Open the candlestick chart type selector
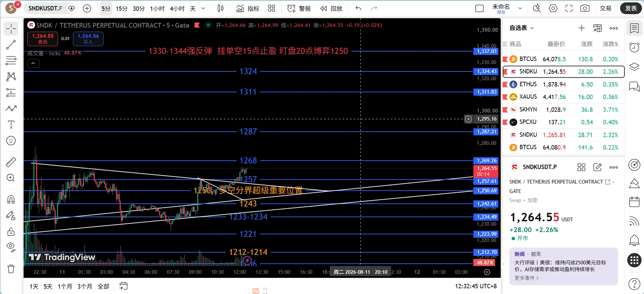The height and width of the screenshot is (294, 644). coord(221,8)
